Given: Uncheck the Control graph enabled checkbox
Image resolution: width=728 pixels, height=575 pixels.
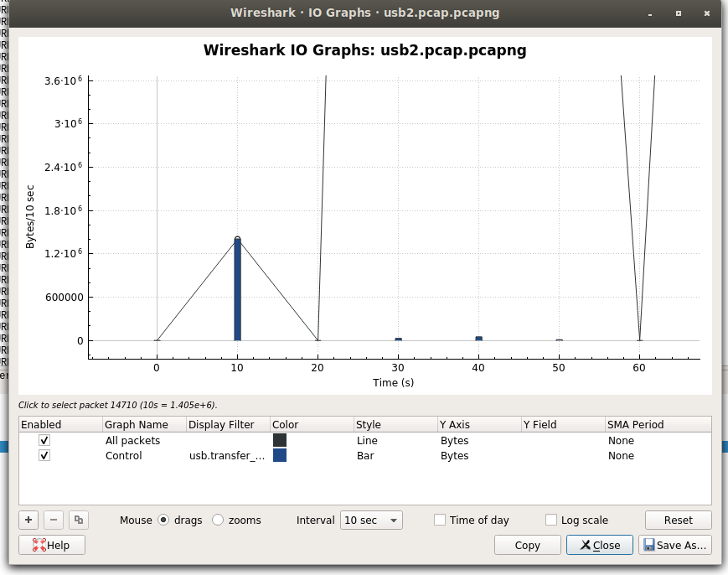Looking at the screenshot, I should (44, 456).
